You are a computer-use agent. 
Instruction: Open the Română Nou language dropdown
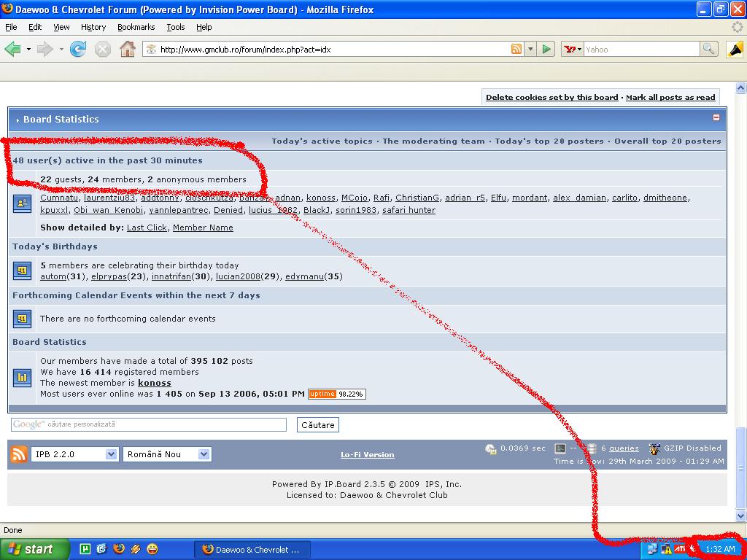click(167, 454)
